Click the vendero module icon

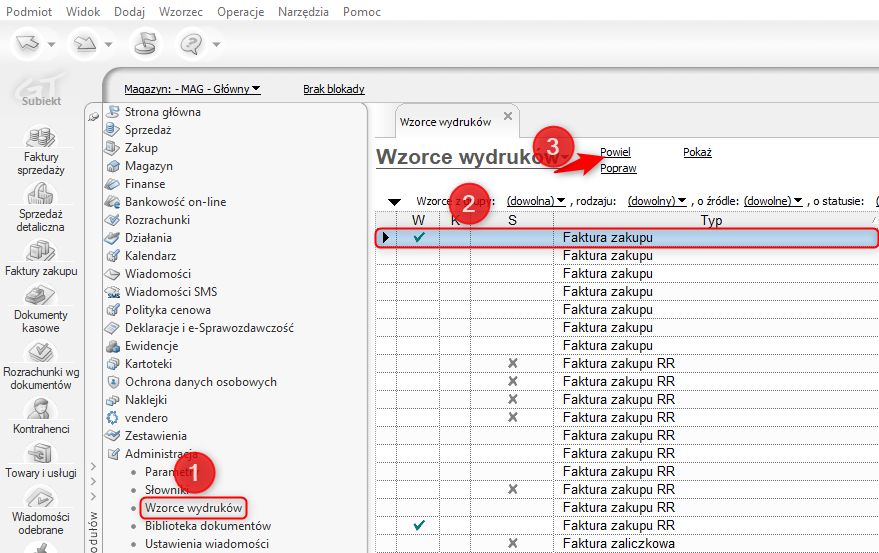pyautogui.click(x=113, y=418)
